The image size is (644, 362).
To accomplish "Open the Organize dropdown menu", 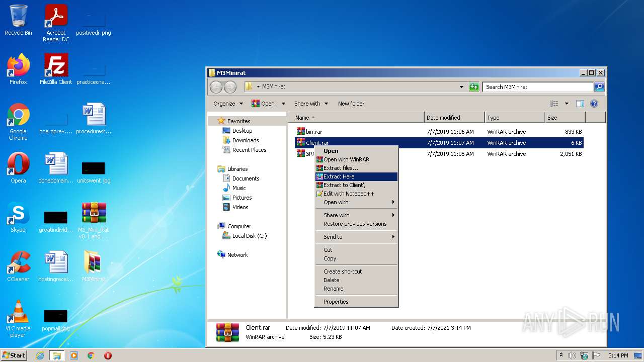I will pos(228,104).
